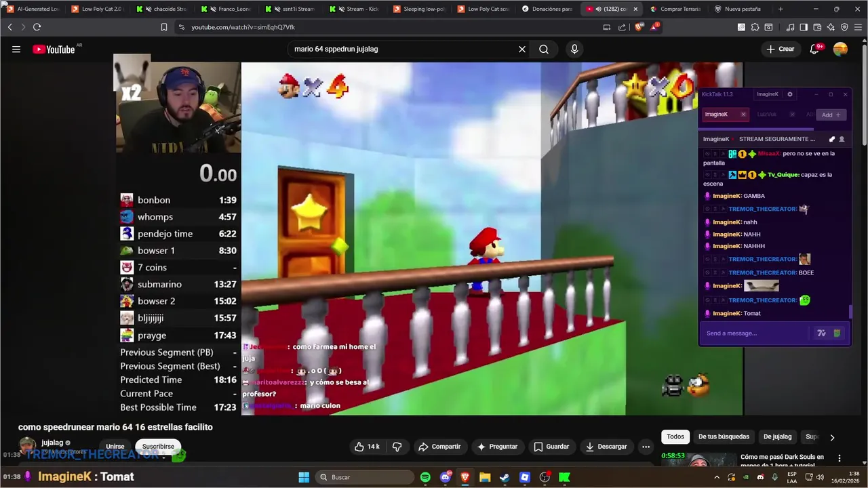The image size is (868, 488).
Task: Clear the YouTube search box text
Action: (522, 49)
